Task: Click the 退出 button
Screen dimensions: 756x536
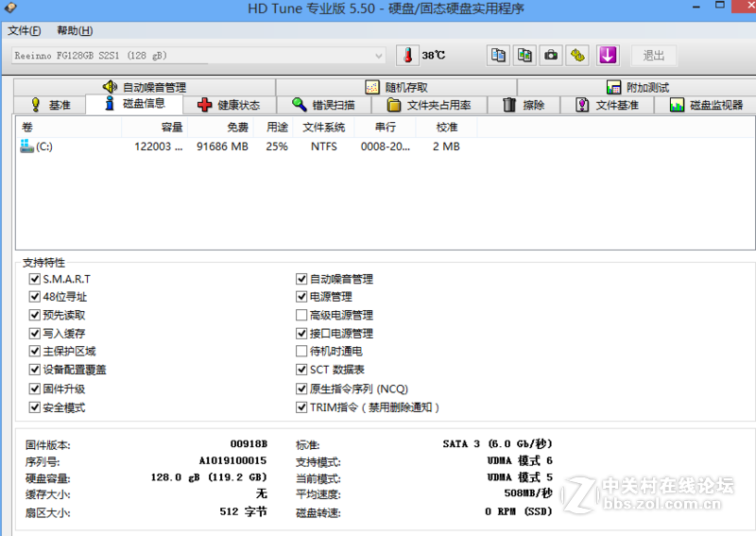Action: (x=654, y=56)
